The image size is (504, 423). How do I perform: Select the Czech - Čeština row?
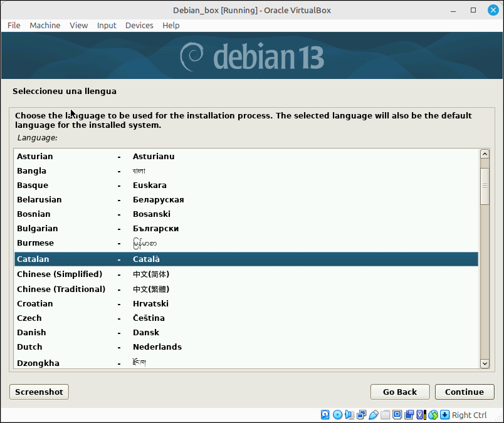246,318
